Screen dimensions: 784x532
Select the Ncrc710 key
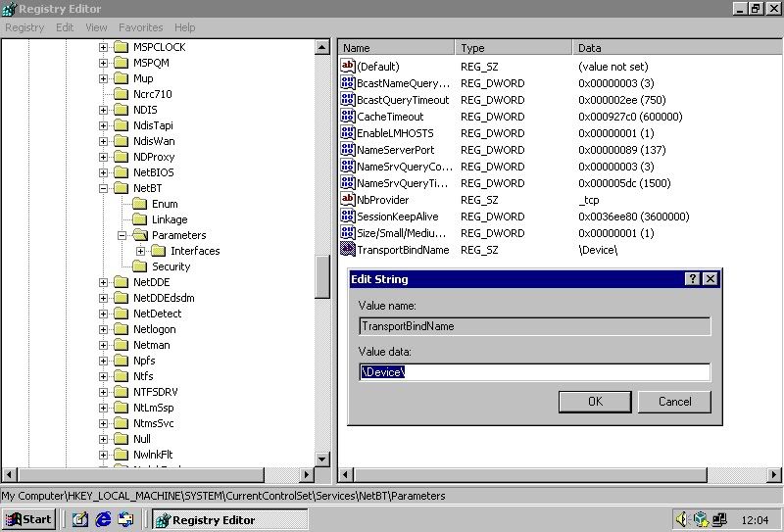(x=153, y=94)
